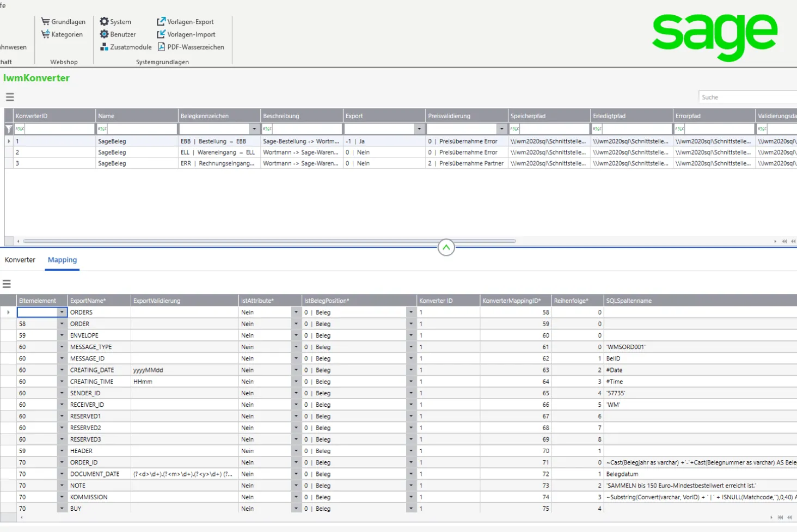The width and height of the screenshot is (797, 532).
Task: Open System settings in Systemgrundlagen
Action: 115,22
